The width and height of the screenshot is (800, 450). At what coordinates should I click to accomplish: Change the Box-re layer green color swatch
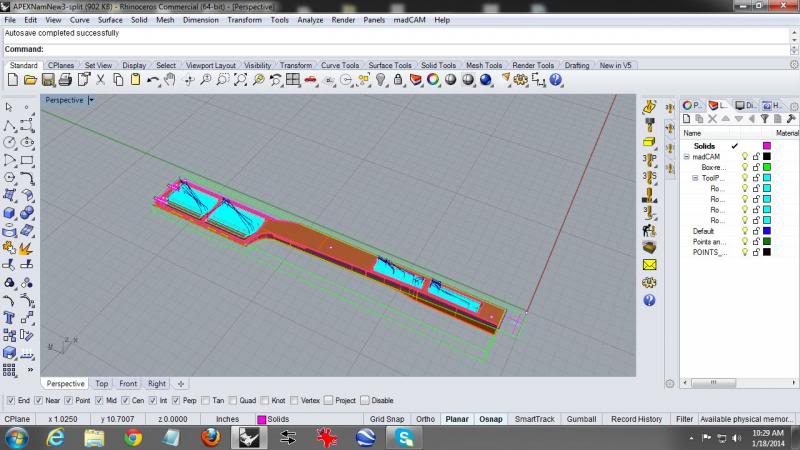[767, 167]
